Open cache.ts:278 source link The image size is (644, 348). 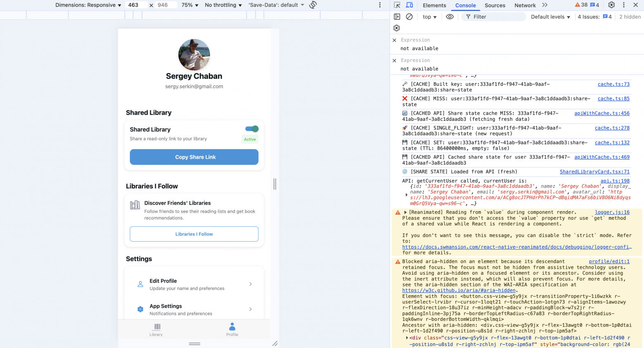[x=612, y=128]
